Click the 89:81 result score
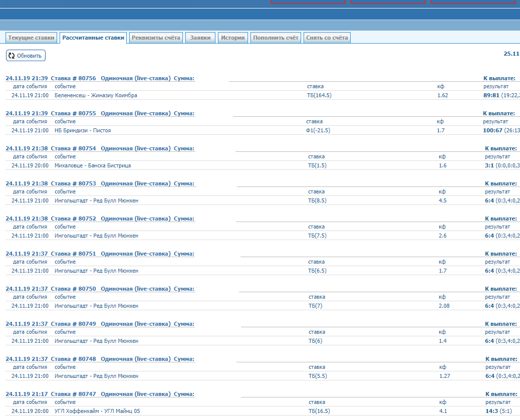 [492, 95]
